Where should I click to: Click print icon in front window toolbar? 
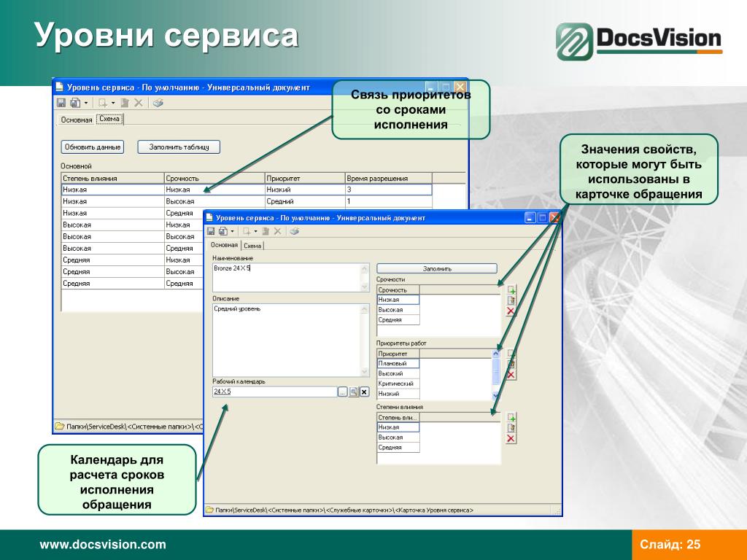click(295, 231)
